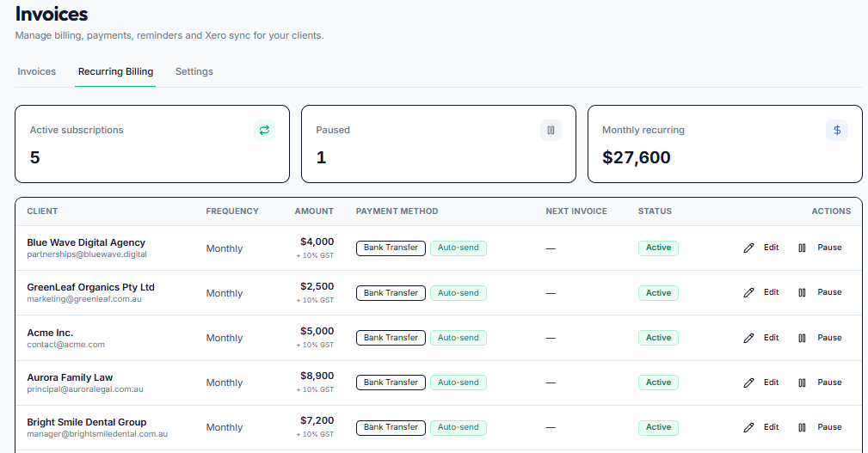
Task: Click the PAYMENT METHOD column header
Action: [x=397, y=211]
